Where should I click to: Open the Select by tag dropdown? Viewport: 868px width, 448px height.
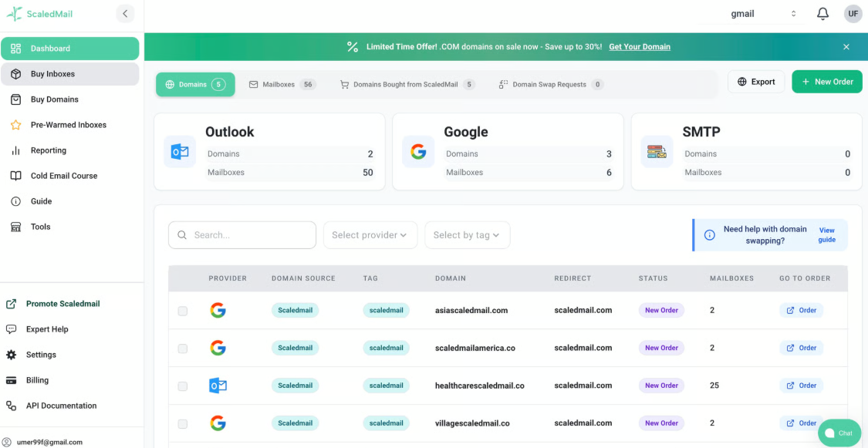(468, 235)
